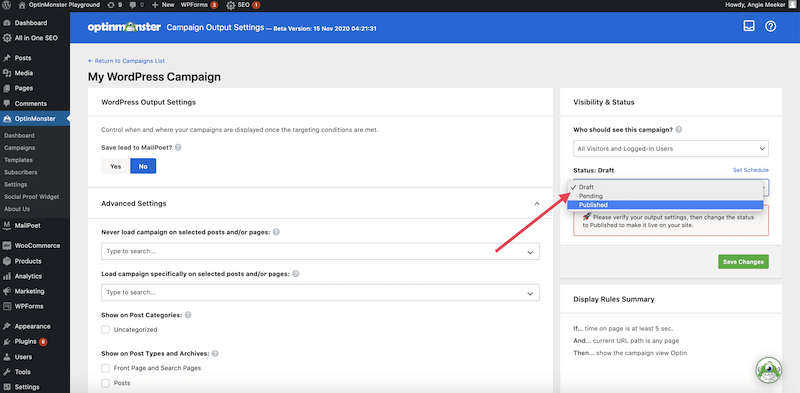This screenshot has height=393, width=800.
Task: Click the WordPress logo icon in admin bar
Action: point(7,5)
